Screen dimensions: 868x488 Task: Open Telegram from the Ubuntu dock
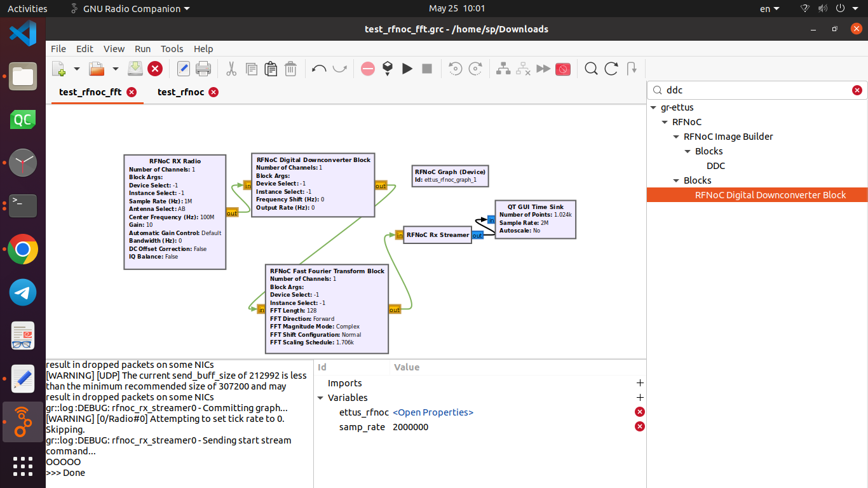23,293
